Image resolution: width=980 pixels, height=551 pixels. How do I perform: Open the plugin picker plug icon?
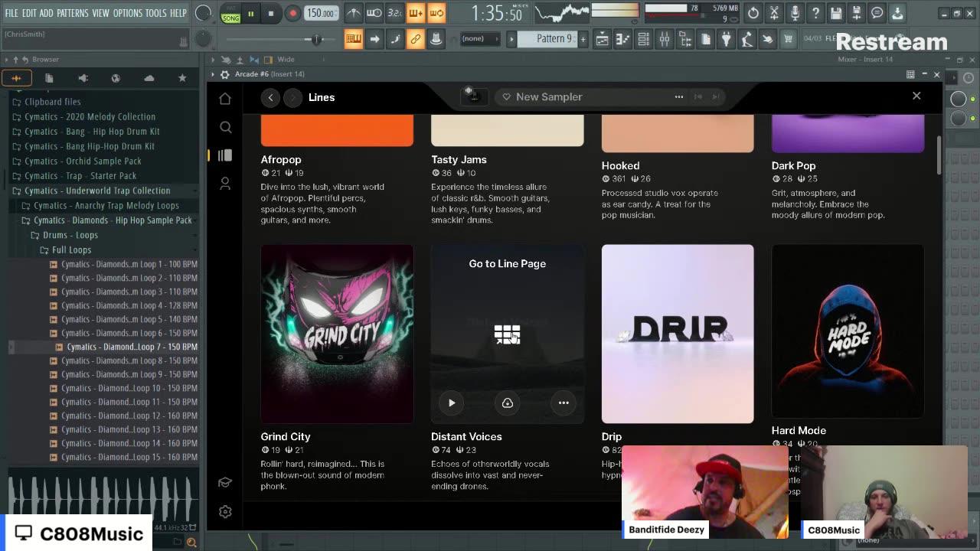(727, 39)
